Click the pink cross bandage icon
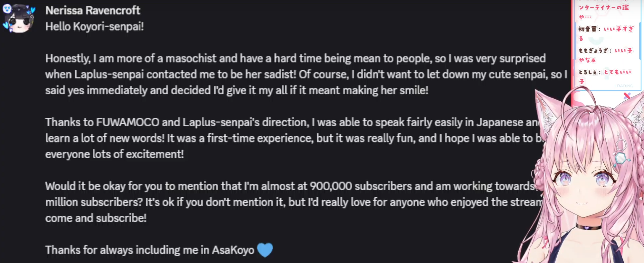644x263 pixels. [627, 96]
